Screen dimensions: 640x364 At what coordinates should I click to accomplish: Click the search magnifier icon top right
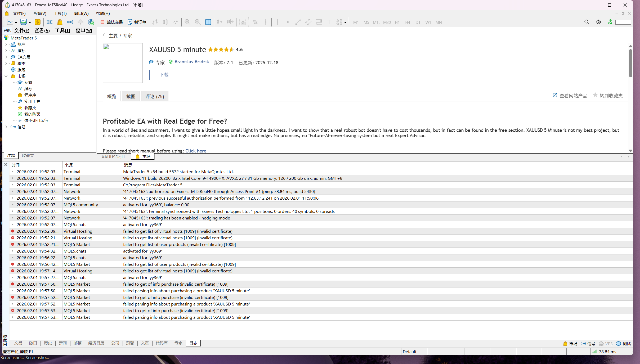pyautogui.click(x=587, y=22)
